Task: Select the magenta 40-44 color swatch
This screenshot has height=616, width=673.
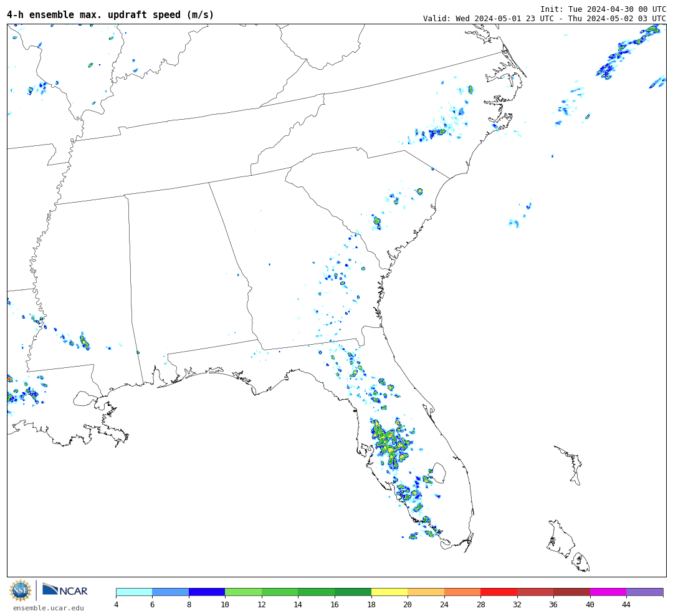Action: pos(608,592)
